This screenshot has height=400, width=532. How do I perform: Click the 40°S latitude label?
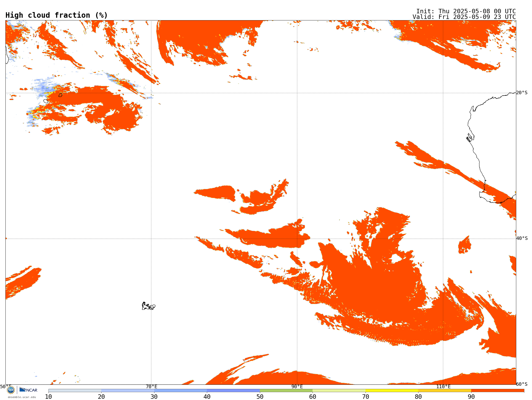pyautogui.click(x=522, y=238)
